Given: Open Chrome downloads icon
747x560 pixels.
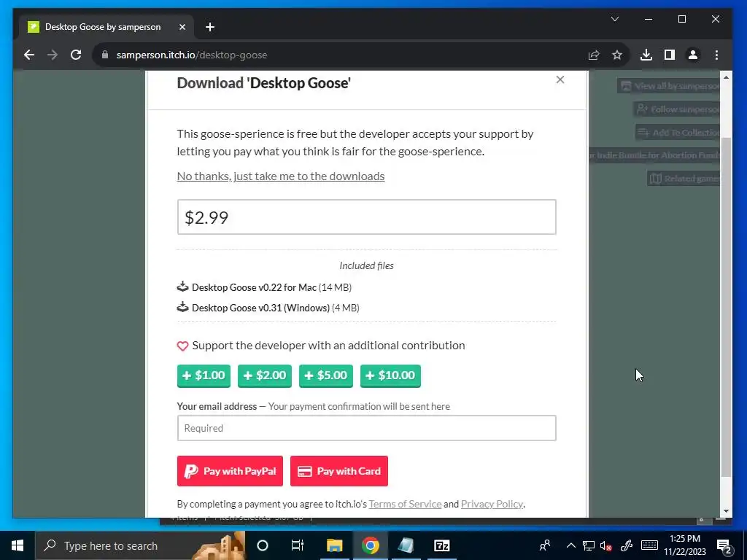Looking at the screenshot, I should [x=646, y=55].
